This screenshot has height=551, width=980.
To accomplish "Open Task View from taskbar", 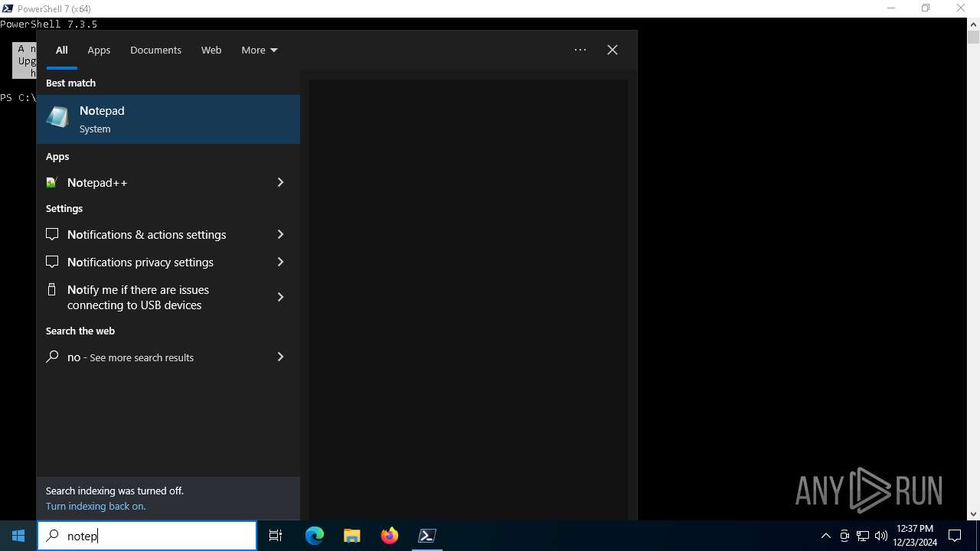I will point(276,536).
